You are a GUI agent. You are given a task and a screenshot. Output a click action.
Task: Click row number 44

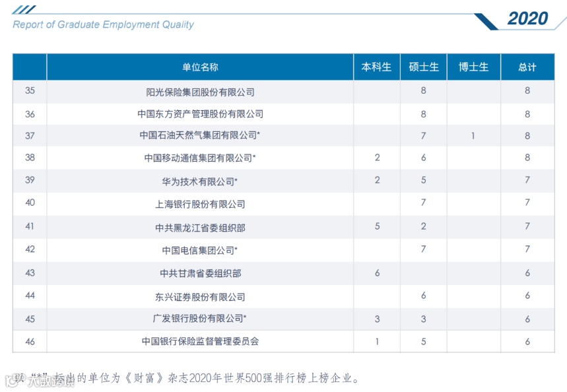coord(30,296)
